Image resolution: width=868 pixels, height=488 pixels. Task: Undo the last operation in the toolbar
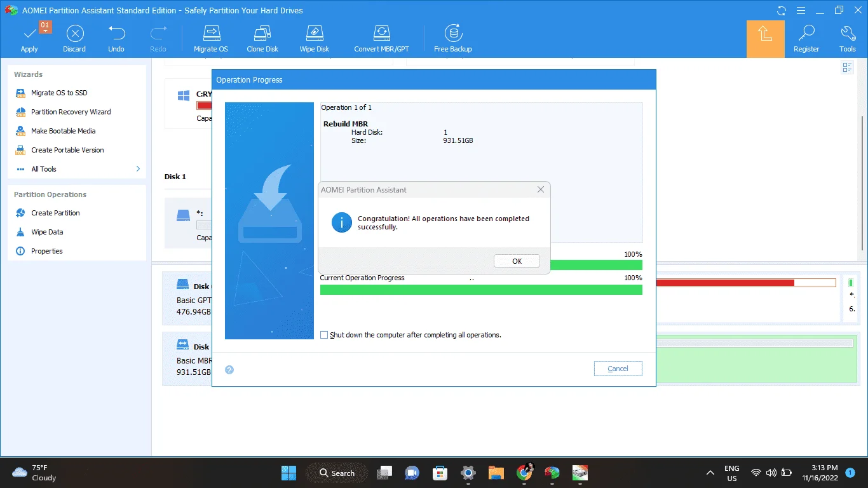pyautogui.click(x=116, y=39)
